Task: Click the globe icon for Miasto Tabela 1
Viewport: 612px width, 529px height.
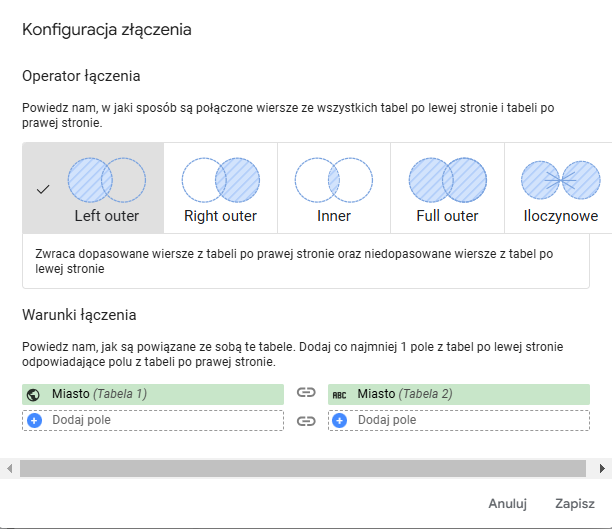Action: click(x=34, y=394)
